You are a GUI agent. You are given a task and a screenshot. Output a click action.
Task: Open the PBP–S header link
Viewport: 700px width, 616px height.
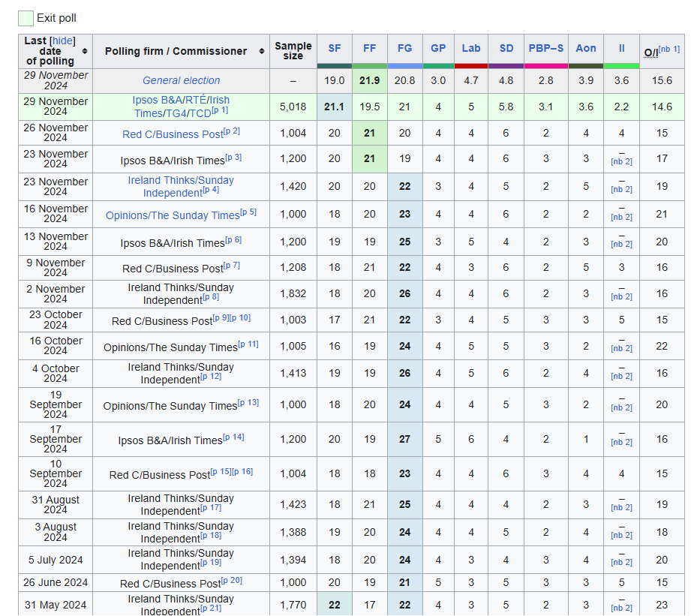(546, 48)
